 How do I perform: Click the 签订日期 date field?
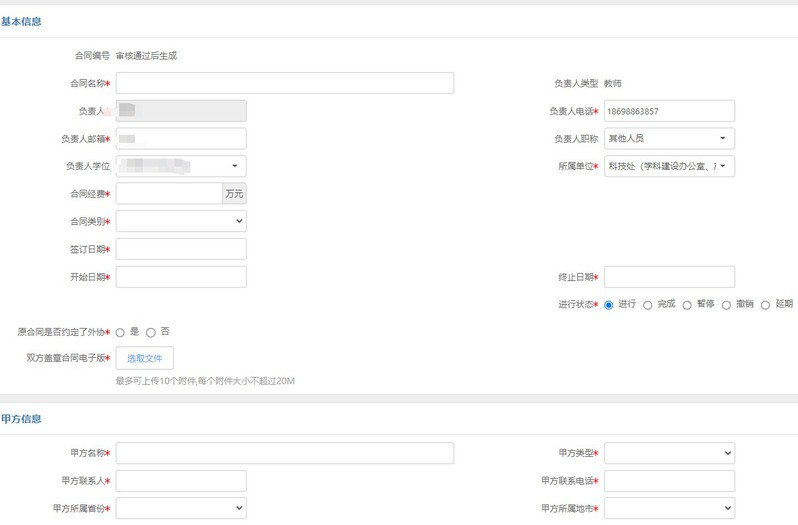[181, 249]
